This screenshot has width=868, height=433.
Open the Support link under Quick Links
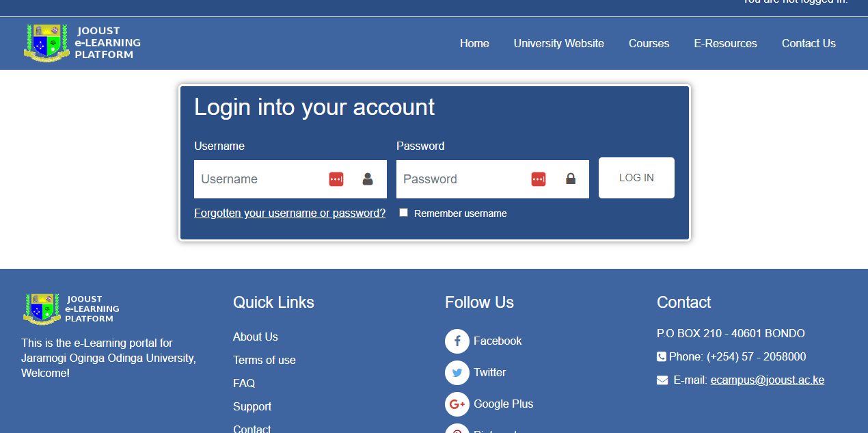pyautogui.click(x=252, y=406)
